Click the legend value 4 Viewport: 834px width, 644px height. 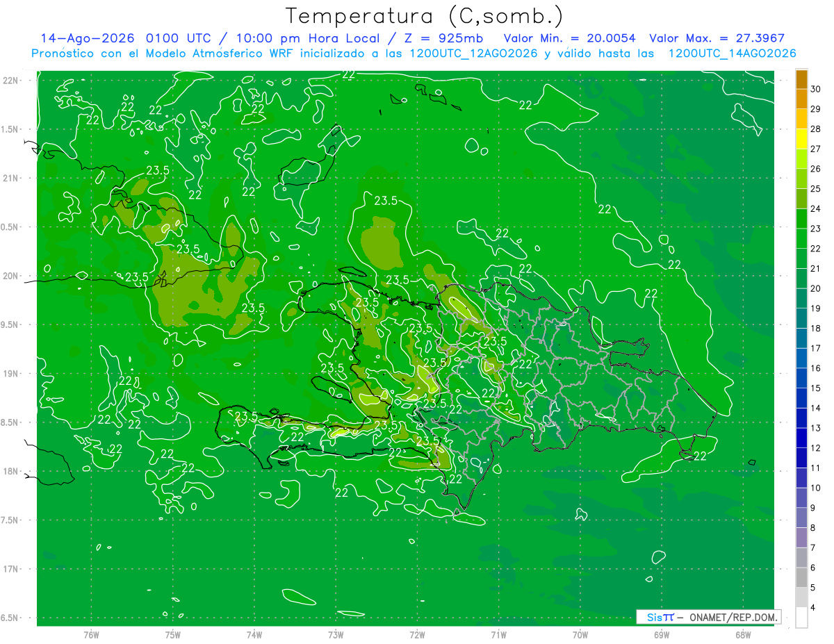coord(814,608)
